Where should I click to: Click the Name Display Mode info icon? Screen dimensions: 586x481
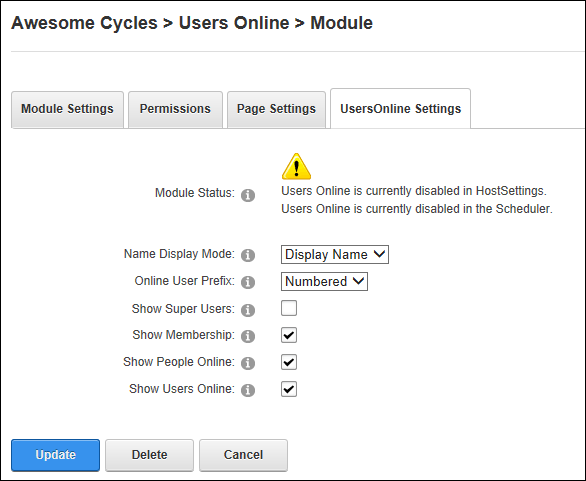pyautogui.click(x=248, y=255)
